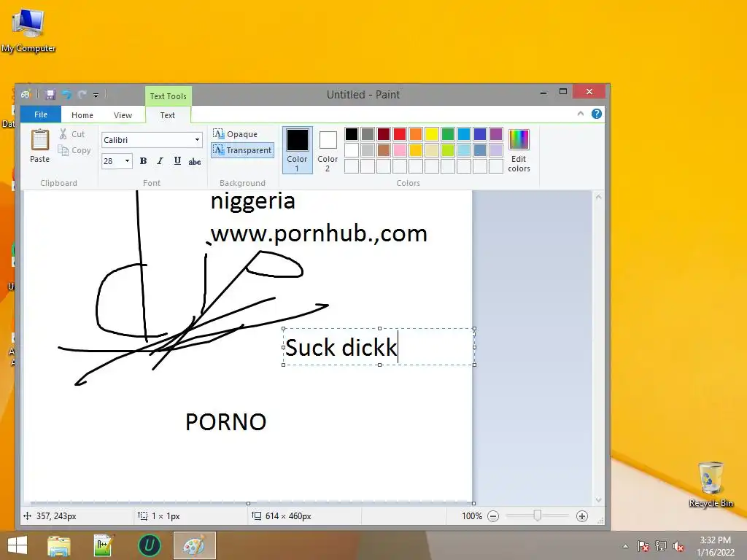This screenshot has width=747, height=560.
Task: Switch to the View tab
Action: point(123,115)
